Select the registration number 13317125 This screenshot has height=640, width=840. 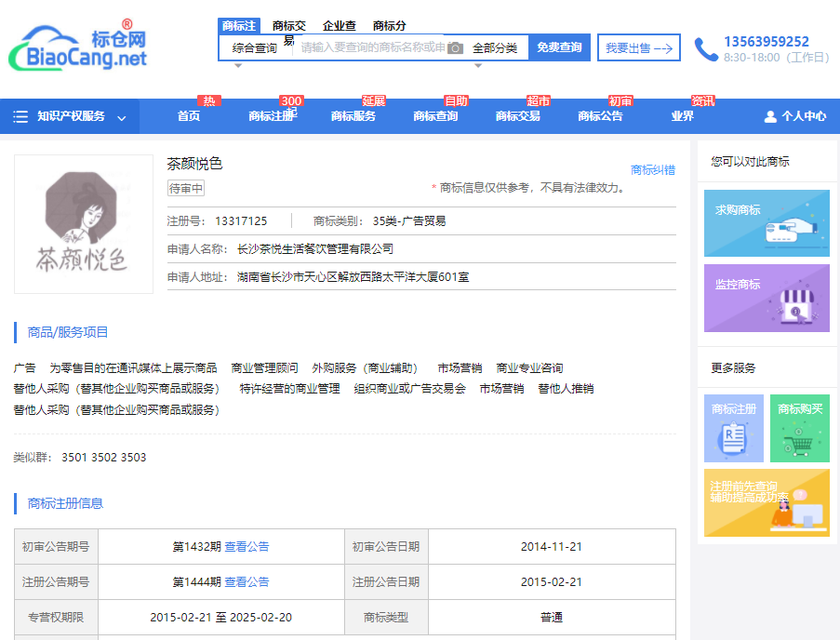coord(241,221)
